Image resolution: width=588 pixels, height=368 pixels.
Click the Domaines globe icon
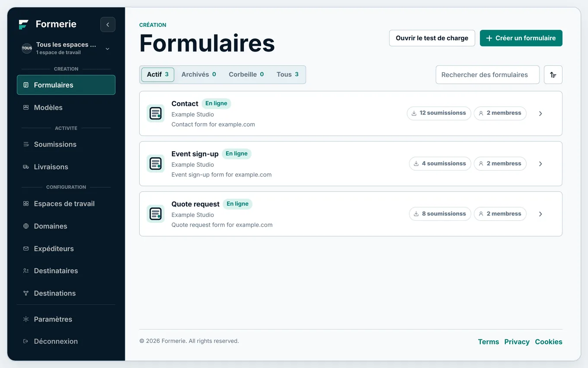tap(26, 226)
